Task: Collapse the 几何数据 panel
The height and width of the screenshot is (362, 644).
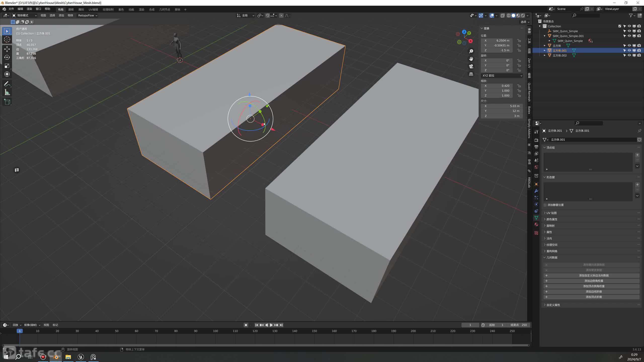Action: click(x=551, y=257)
